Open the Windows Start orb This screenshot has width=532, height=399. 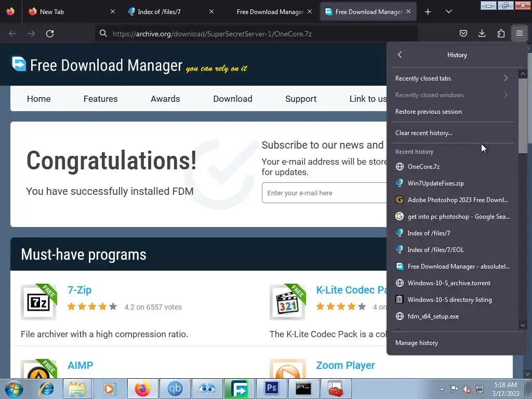14,389
